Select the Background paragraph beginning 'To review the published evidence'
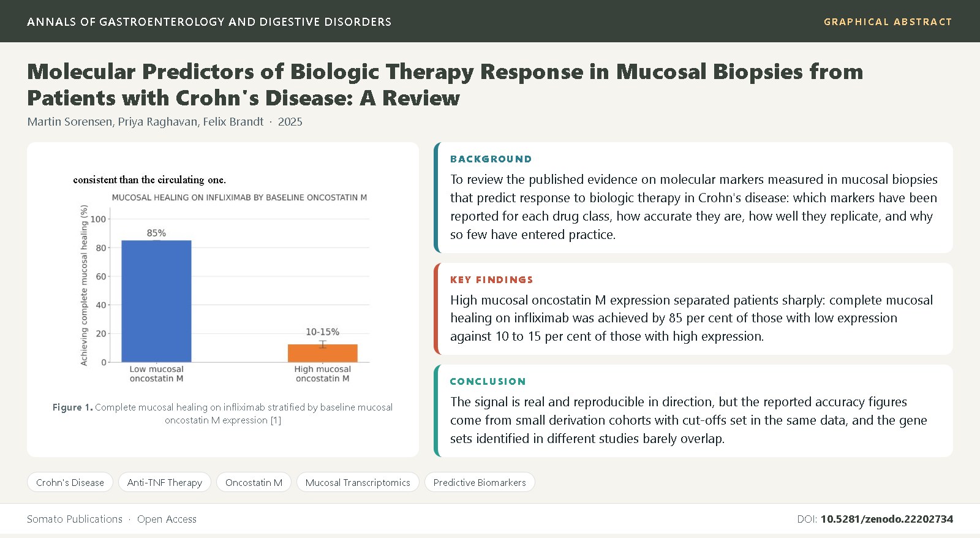The image size is (980, 538). 694,207
